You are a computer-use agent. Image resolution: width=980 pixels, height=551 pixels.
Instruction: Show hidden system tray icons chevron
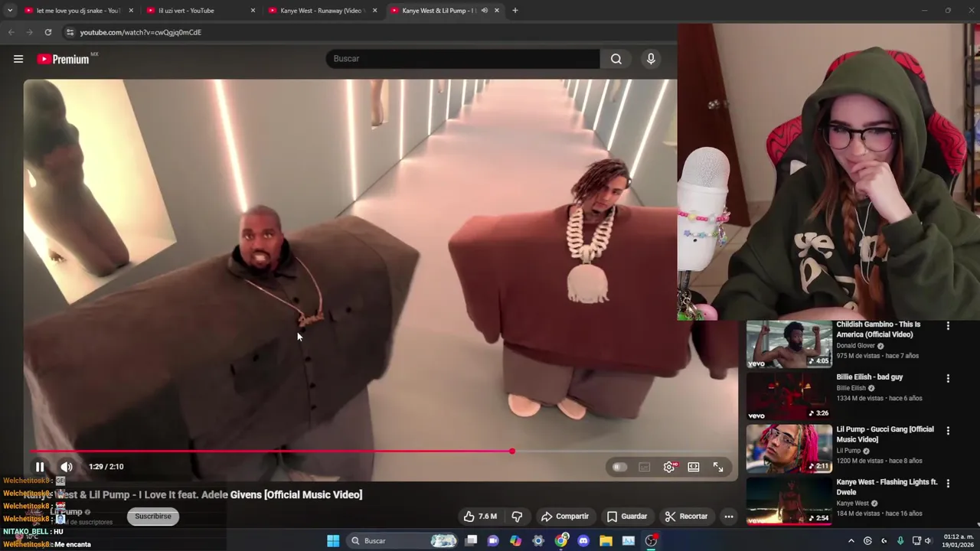tap(851, 541)
